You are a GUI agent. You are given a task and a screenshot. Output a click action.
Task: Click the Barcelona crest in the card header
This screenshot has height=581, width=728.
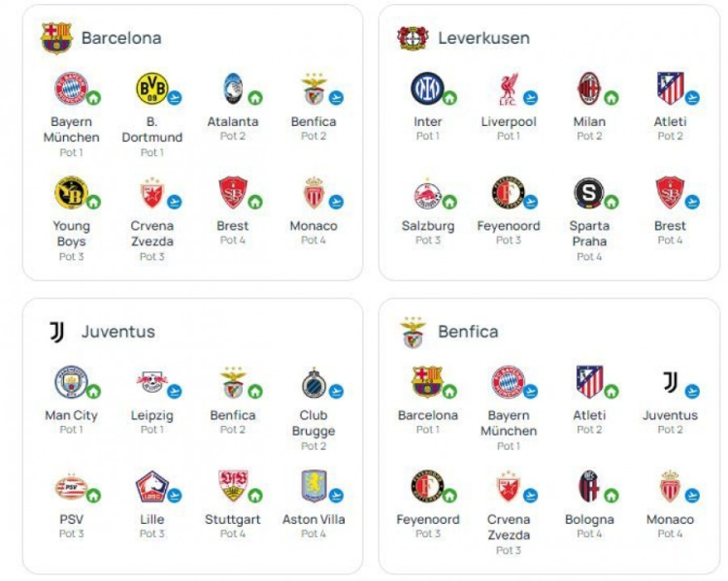point(56,38)
